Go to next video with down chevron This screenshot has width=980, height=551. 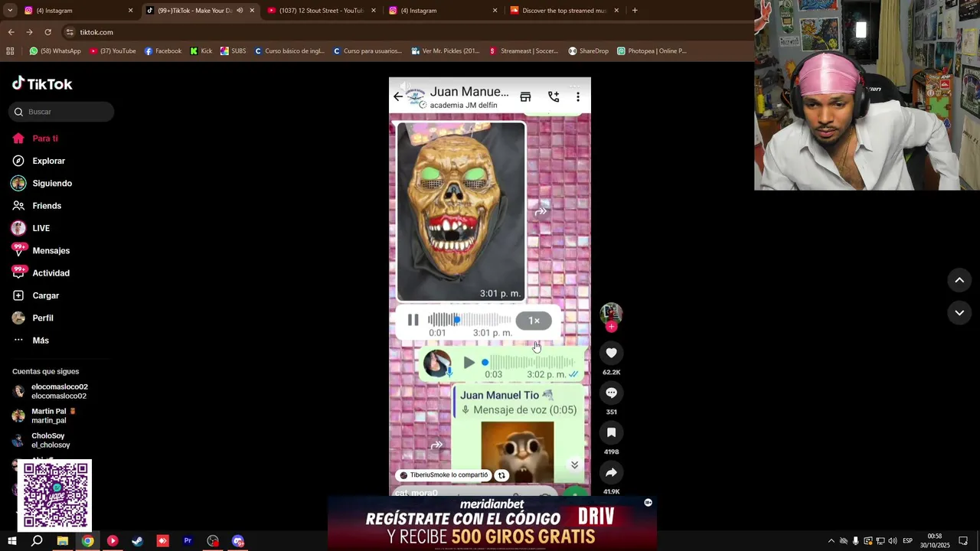point(959,312)
